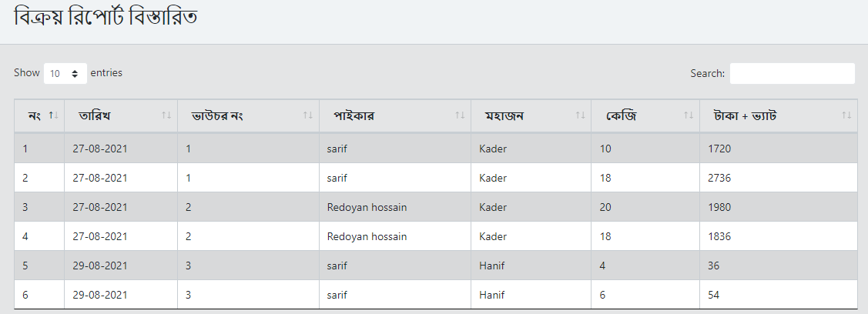
Task: Click amount 1836 in row 4
Action: tap(719, 236)
